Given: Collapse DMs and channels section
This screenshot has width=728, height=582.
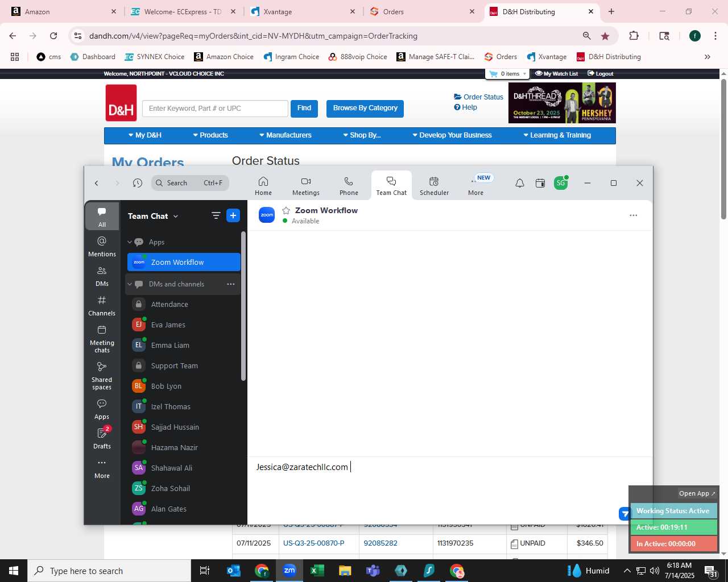Looking at the screenshot, I should pyautogui.click(x=130, y=284).
